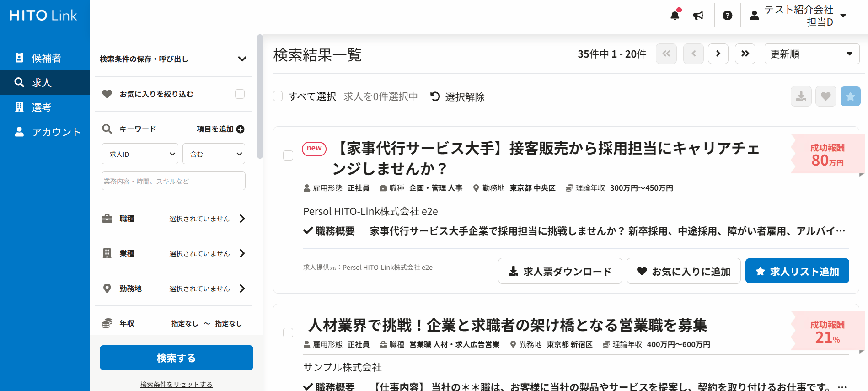868x391 pixels.
Task: Click the HITO Link logo
Action: tap(43, 16)
